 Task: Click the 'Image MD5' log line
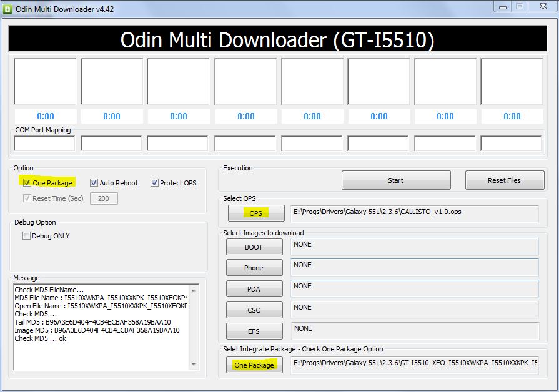97,330
